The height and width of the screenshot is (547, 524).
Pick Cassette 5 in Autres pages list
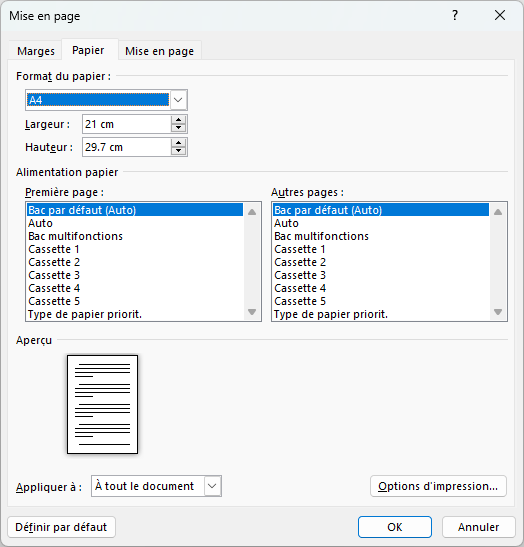(381, 301)
